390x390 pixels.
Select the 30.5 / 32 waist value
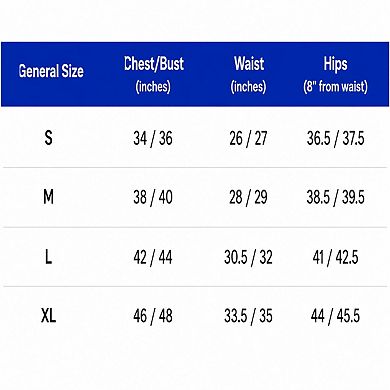pyautogui.click(x=248, y=257)
